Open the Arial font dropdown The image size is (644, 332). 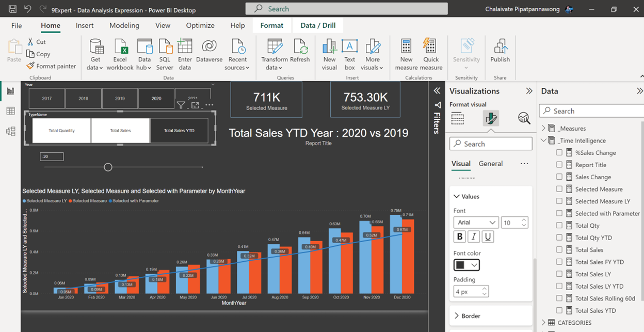(x=476, y=222)
